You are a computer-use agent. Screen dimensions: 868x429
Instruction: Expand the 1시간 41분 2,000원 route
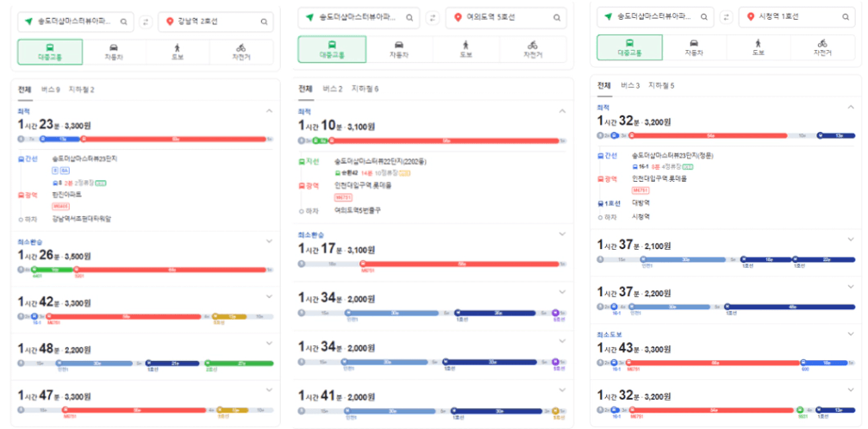point(562,389)
